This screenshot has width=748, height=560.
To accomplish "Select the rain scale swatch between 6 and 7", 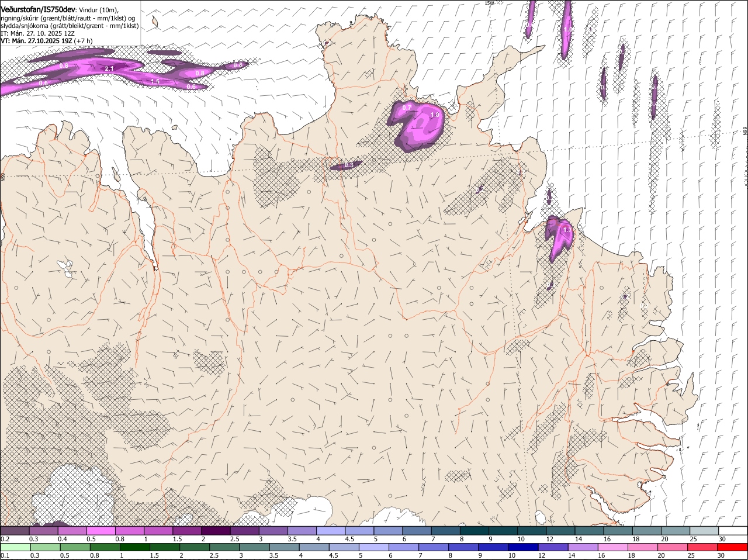I will pyautogui.click(x=404, y=547).
